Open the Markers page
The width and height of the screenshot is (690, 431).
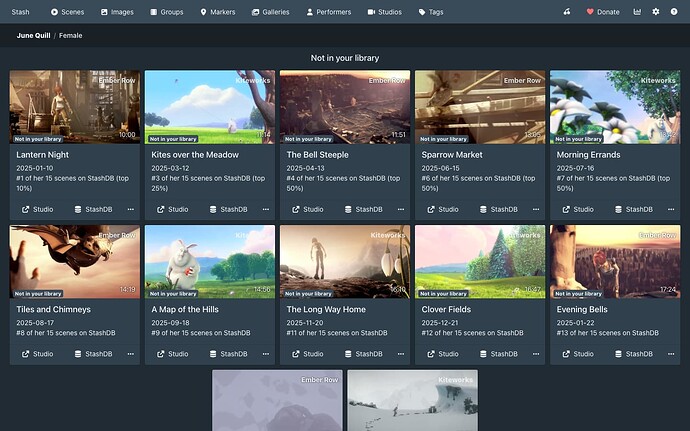pos(217,12)
